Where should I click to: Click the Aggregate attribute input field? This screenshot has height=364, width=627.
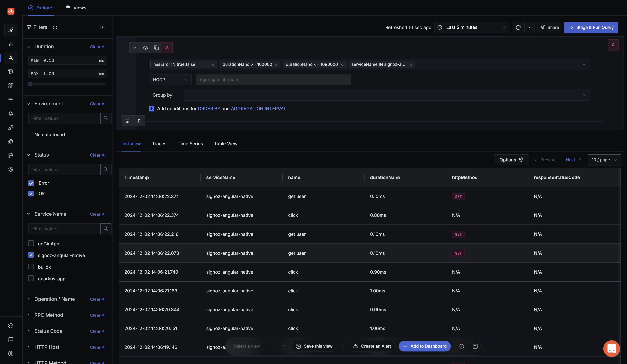click(273, 80)
